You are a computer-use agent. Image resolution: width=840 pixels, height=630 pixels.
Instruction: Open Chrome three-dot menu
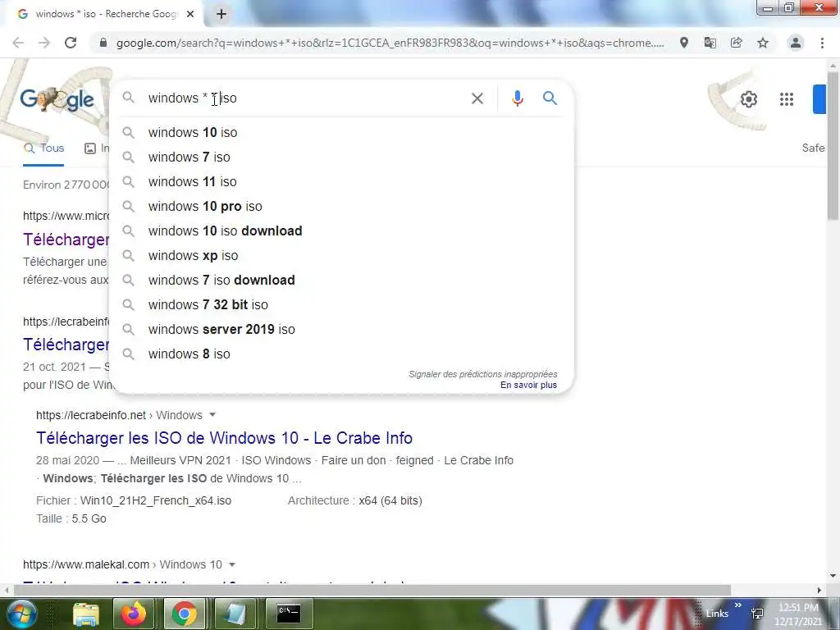click(822, 43)
